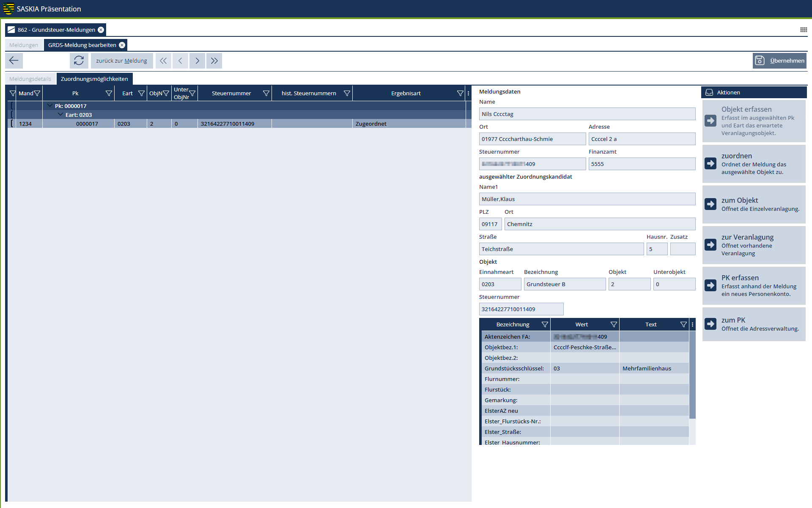
Task: Click the zuordnen action arrow icon
Action: coord(710,164)
